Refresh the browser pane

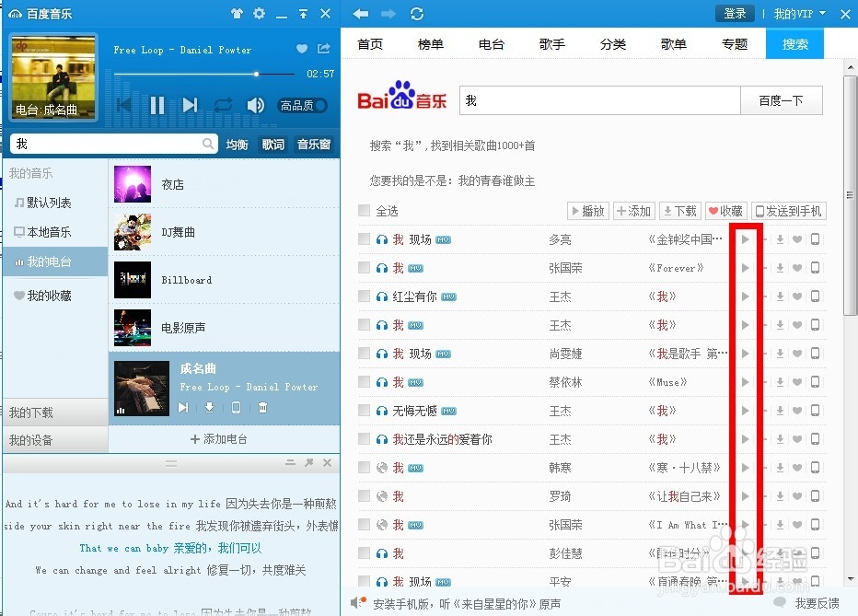417,14
